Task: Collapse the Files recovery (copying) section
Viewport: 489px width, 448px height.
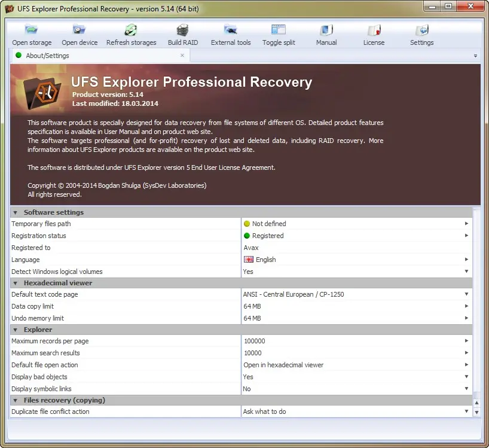Action: click(x=15, y=400)
